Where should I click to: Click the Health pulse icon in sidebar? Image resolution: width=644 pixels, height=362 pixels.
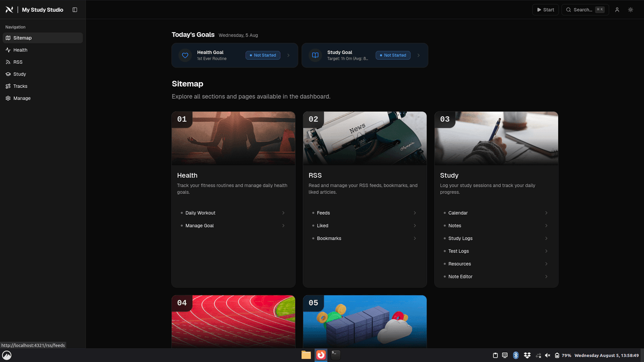coord(8,50)
